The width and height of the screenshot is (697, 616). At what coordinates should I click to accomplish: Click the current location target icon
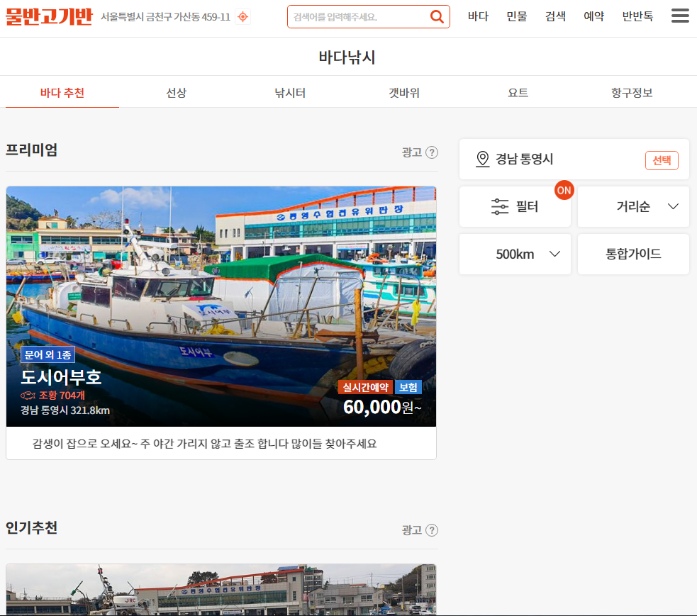coord(242,17)
